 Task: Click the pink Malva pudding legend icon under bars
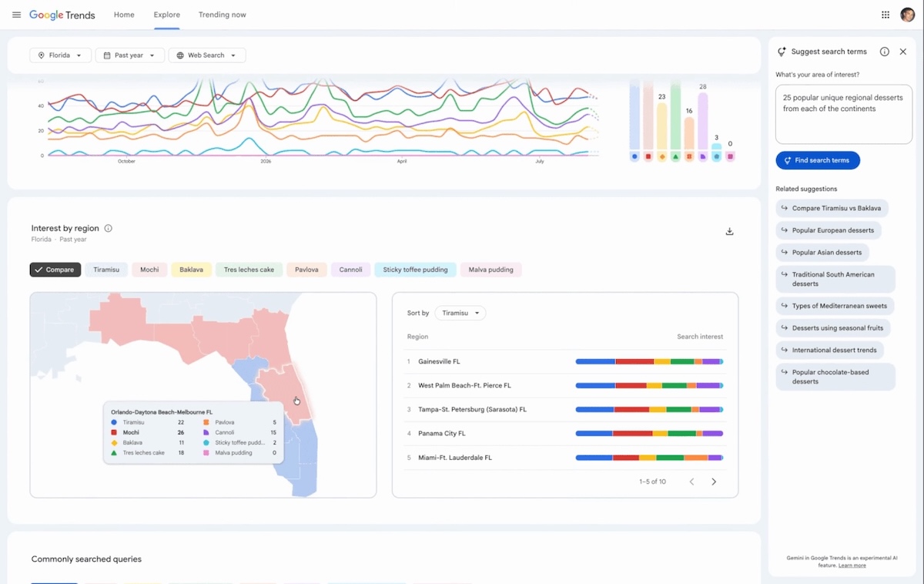click(x=730, y=156)
